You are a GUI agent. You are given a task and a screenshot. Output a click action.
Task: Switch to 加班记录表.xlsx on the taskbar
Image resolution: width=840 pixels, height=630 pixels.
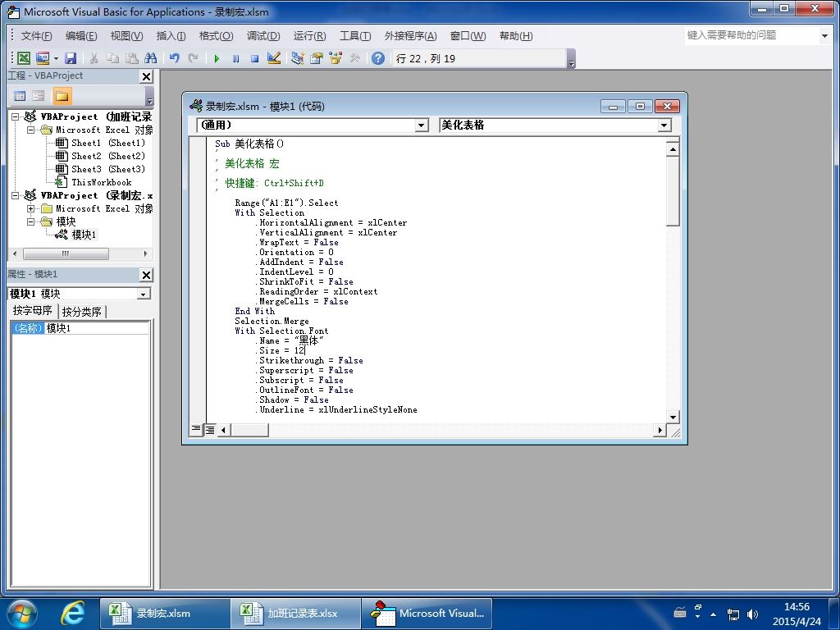pos(295,614)
